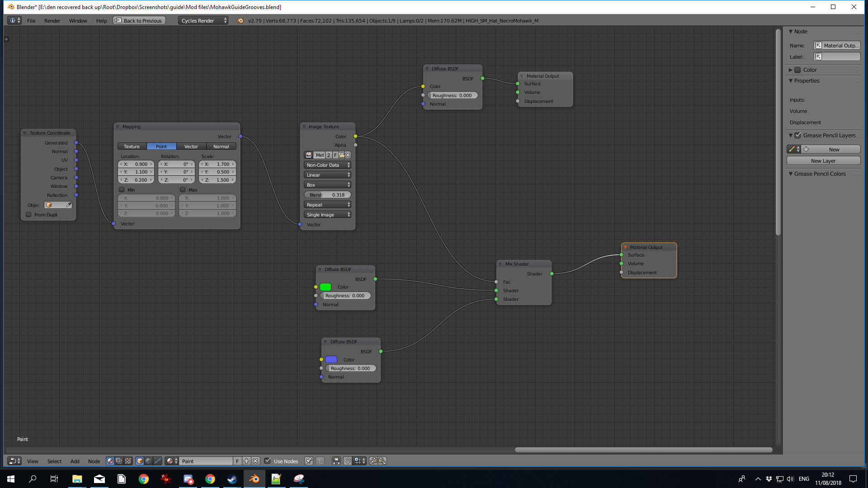Select the Vector tab in Mapping node
868x488 pixels.
click(191, 146)
